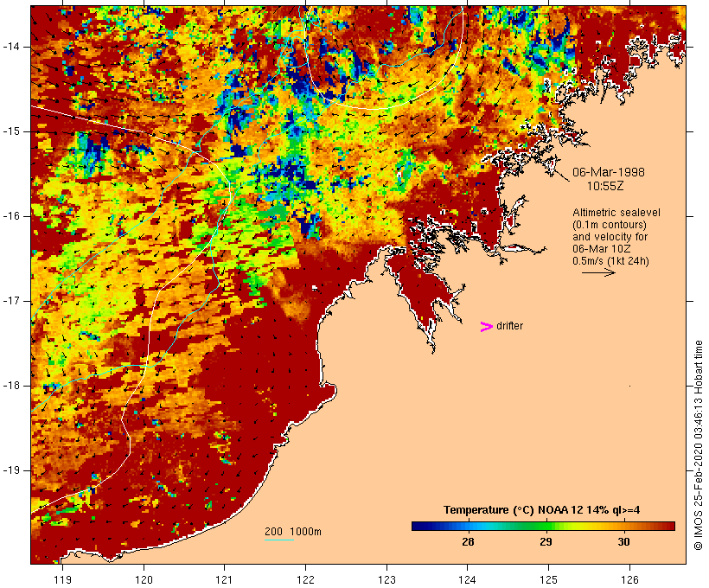Click the '119' longitude axis label
The width and height of the screenshot is (709, 588).
click(62, 579)
